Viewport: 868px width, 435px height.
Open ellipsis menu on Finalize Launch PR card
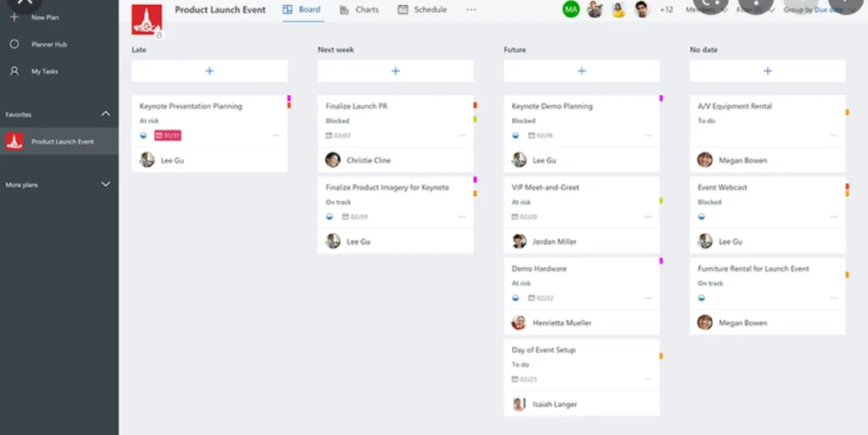click(462, 136)
